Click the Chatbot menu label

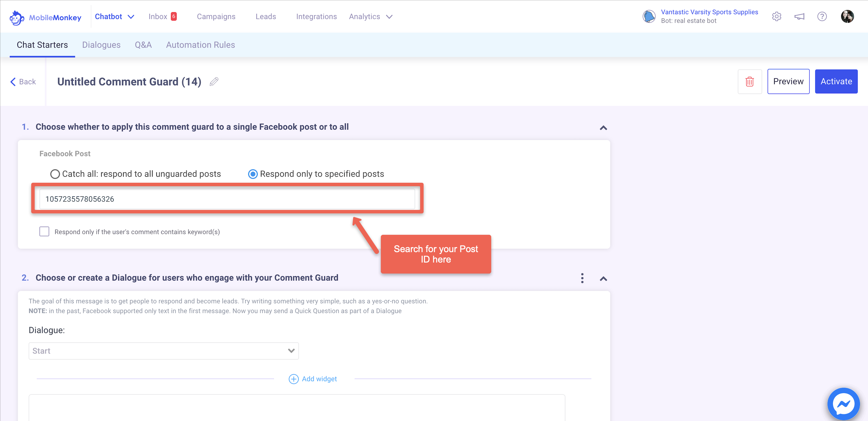click(108, 16)
